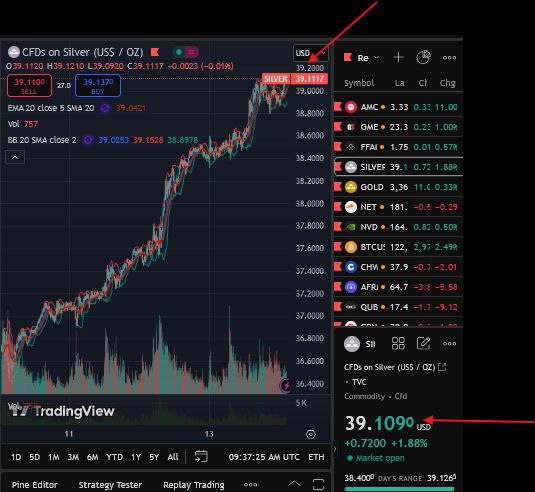
Task: Select the 5Y time range
Action: pos(154,457)
